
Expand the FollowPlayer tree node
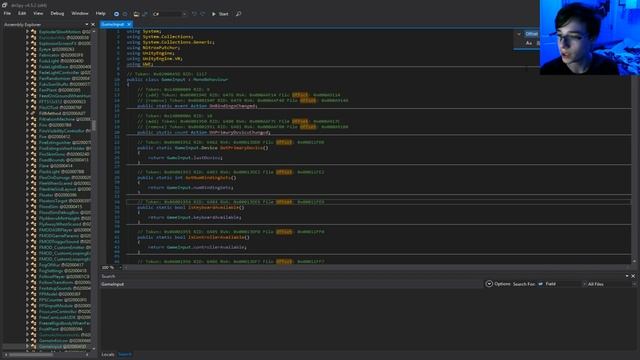click(28, 276)
